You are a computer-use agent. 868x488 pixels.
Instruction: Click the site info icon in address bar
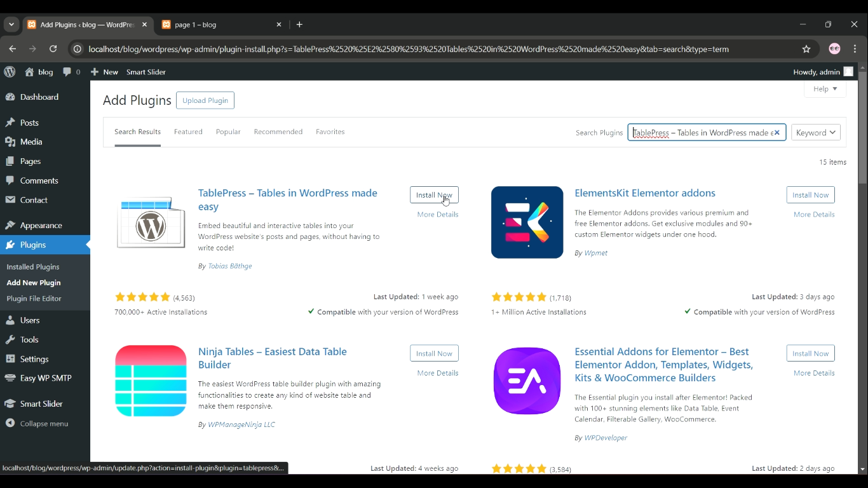pyautogui.click(x=78, y=49)
